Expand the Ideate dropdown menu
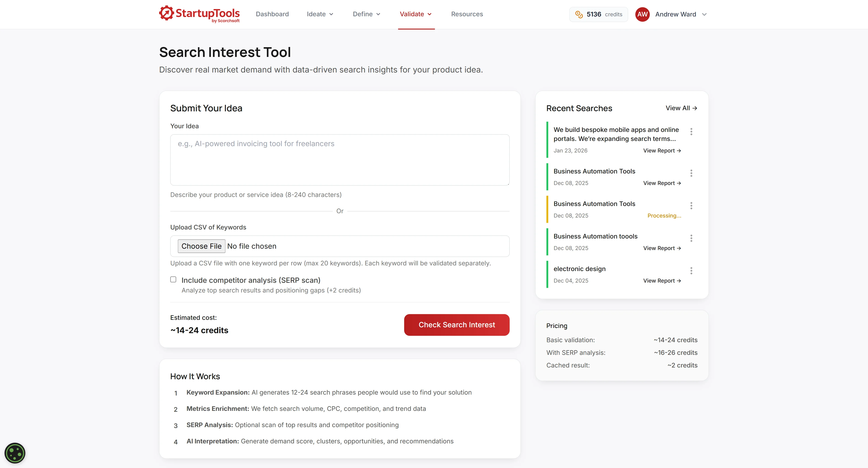This screenshot has height=468, width=868. pos(320,14)
